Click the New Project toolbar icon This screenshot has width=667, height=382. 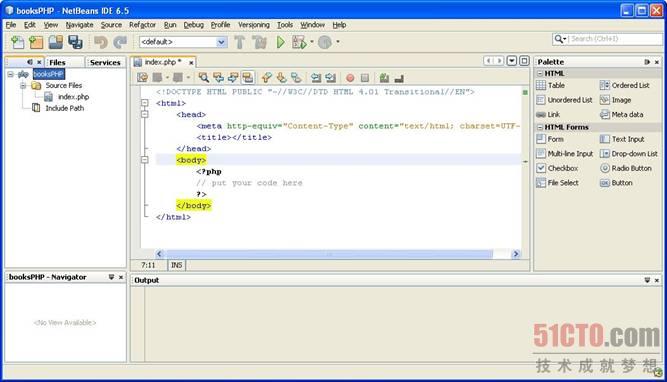click(36, 42)
